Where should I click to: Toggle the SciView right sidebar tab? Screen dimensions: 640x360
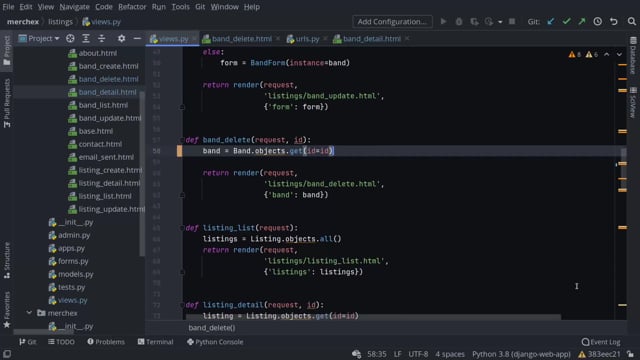[633, 102]
